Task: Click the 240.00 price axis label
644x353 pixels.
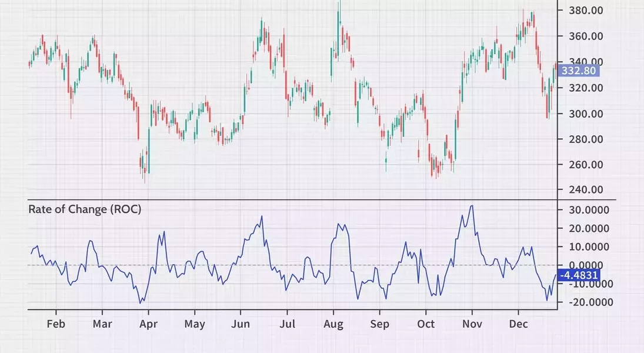Action: click(586, 190)
